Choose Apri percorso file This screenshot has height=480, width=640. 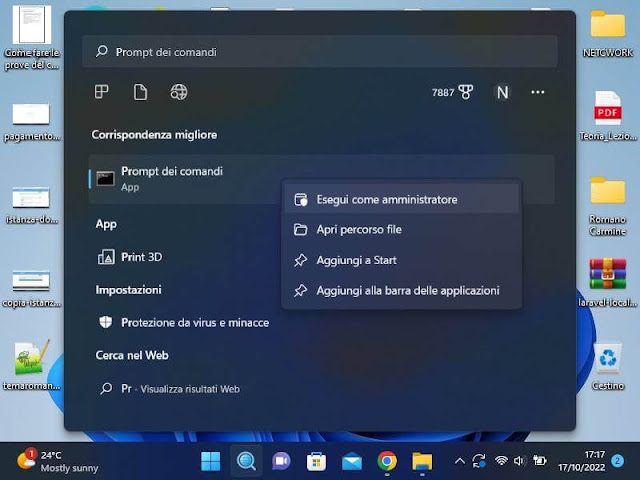coord(402,229)
